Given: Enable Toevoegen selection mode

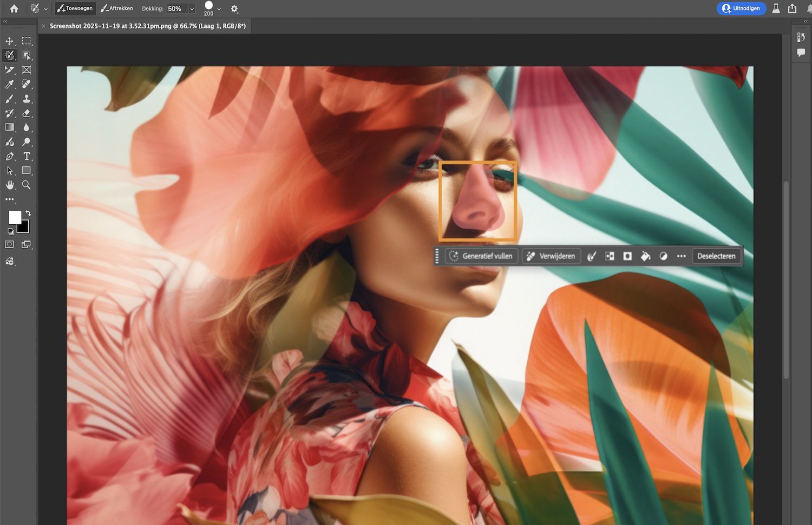Looking at the screenshot, I should (75, 9).
